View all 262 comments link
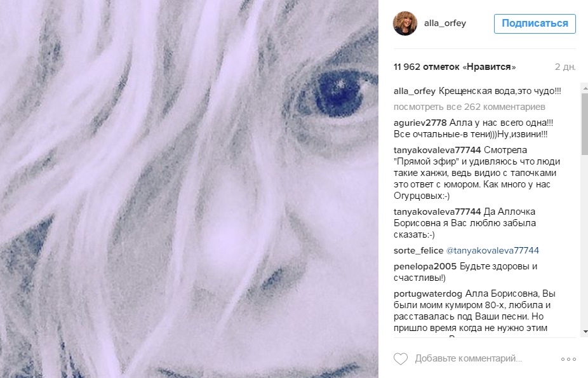The width and height of the screenshot is (588, 378). [469, 107]
